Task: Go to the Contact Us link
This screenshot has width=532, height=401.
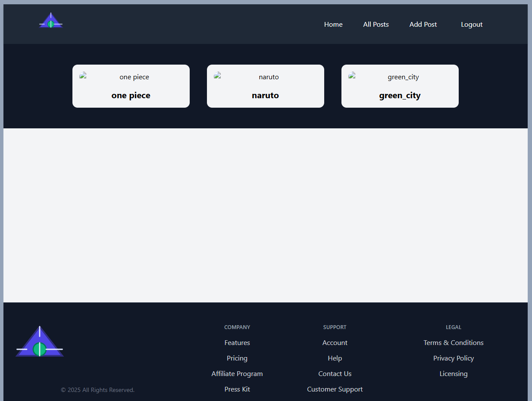Action: 335,374
